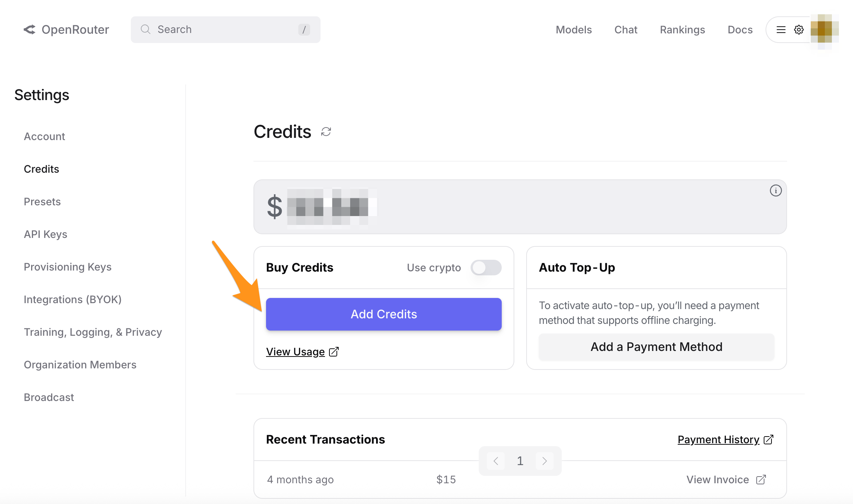Image resolution: width=853 pixels, height=504 pixels.
Task: Open Rankings in the top navigation
Action: [x=682, y=30]
